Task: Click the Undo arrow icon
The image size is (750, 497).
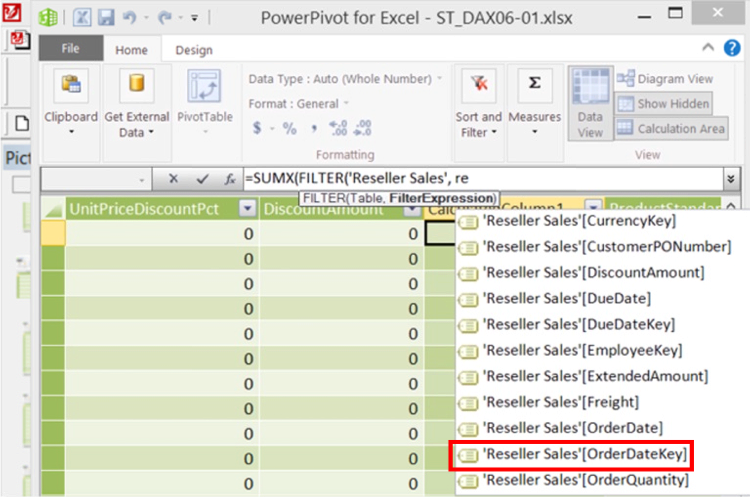Action: 129,18
